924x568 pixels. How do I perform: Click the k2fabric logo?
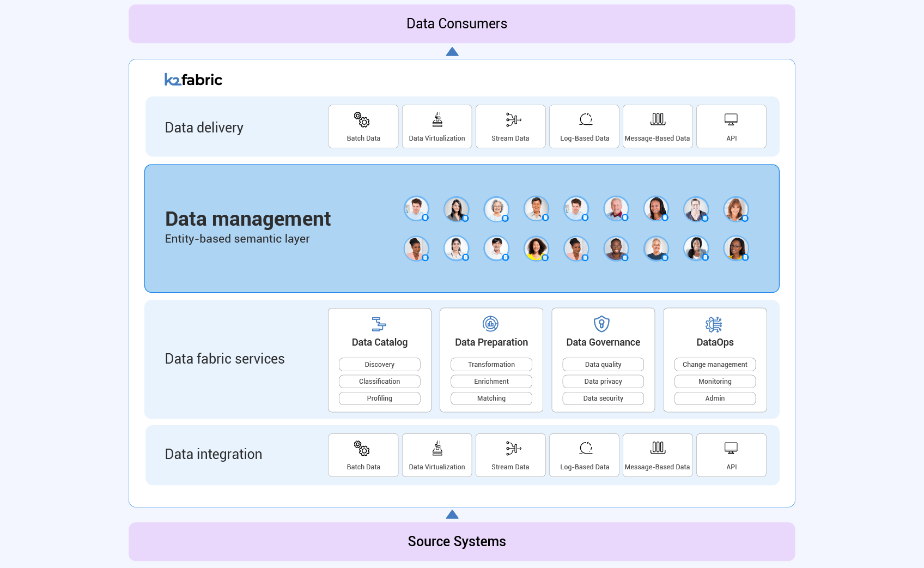(193, 80)
